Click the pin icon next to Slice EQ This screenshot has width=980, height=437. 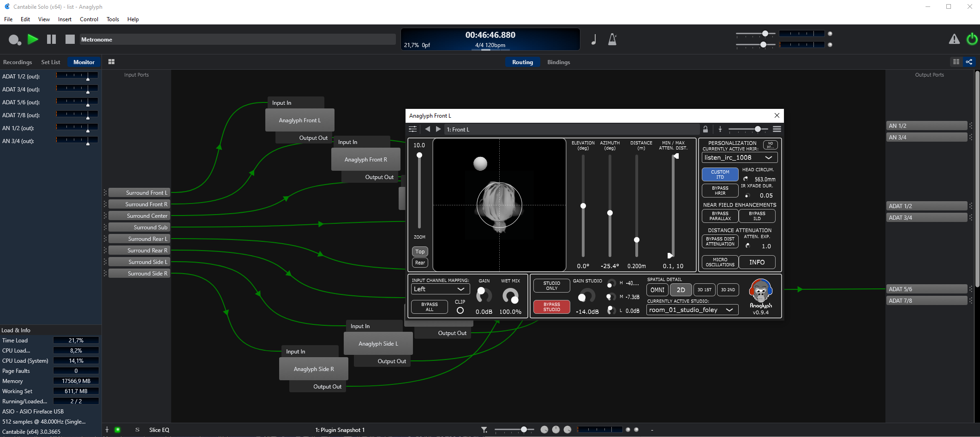(107, 430)
